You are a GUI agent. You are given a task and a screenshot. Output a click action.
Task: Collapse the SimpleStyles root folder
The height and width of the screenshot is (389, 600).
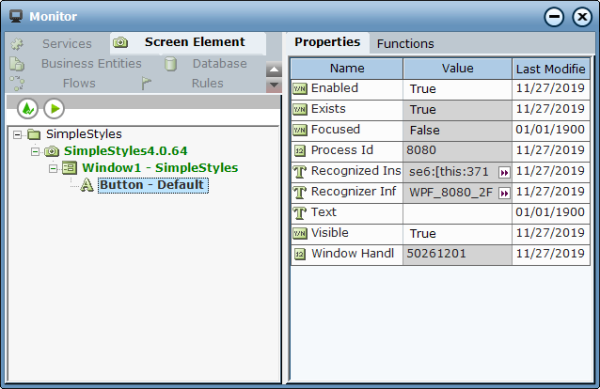(x=17, y=135)
